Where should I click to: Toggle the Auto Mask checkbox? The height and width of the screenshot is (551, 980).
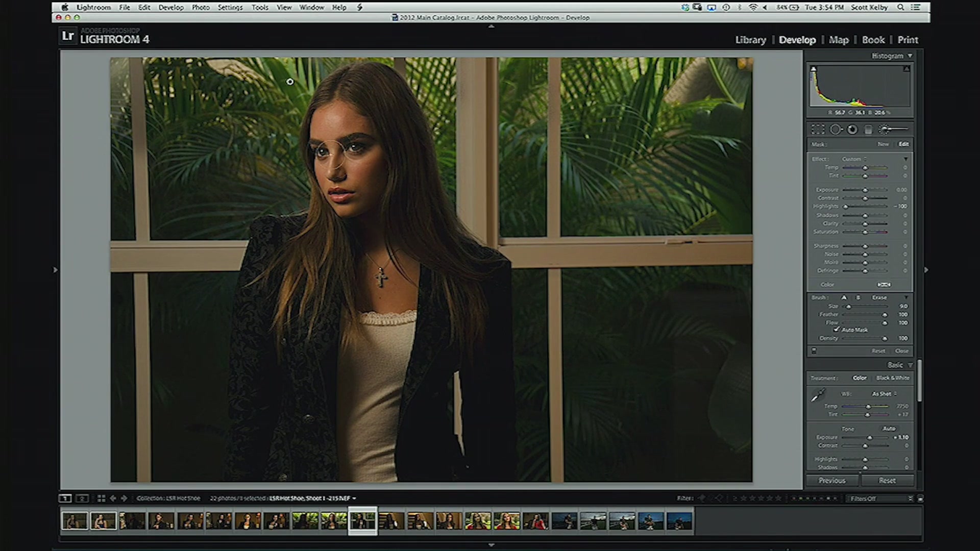[x=837, y=330]
